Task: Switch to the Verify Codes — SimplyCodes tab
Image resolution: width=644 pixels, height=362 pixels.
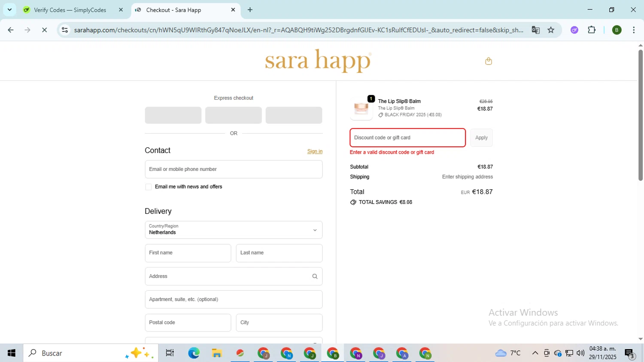Action: [70, 10]
